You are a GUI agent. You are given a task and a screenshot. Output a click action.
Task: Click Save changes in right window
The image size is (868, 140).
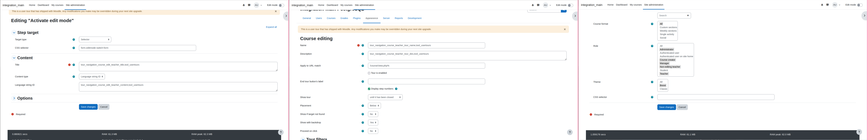[666, 107]
